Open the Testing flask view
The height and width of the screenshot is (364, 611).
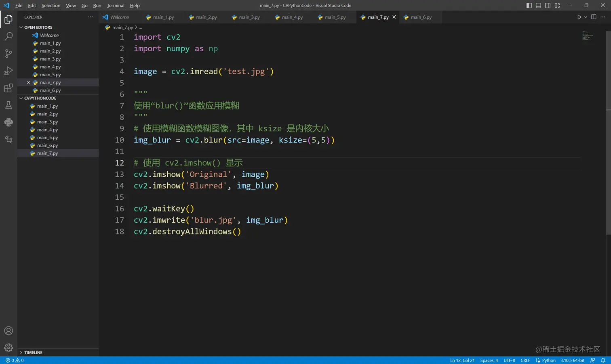8,105
